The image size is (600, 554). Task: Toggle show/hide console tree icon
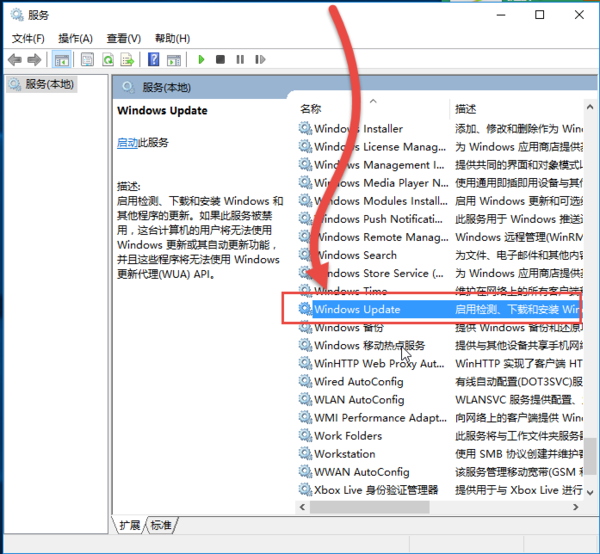[x=61, y=60]
